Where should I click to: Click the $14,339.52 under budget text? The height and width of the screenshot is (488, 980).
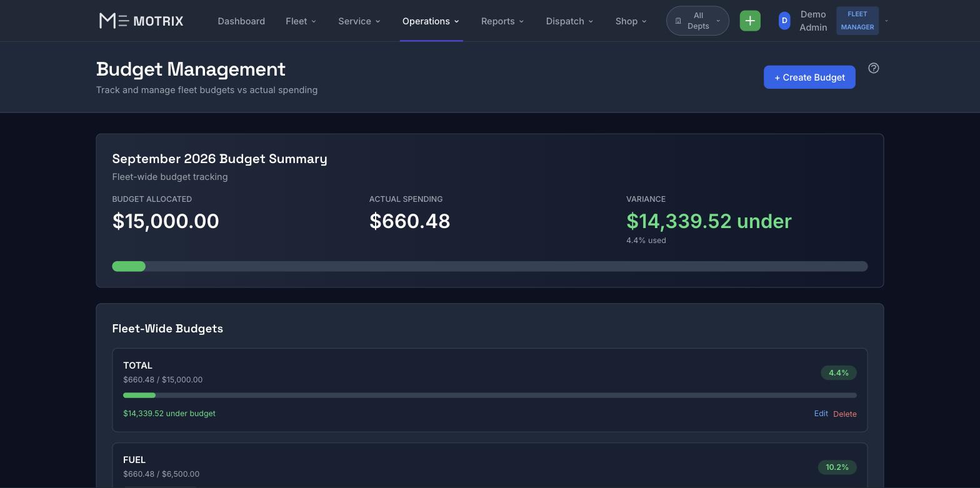pos(169,414)
